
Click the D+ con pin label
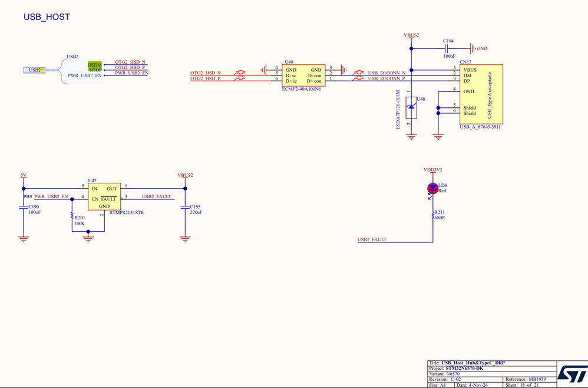pos(314,81)
